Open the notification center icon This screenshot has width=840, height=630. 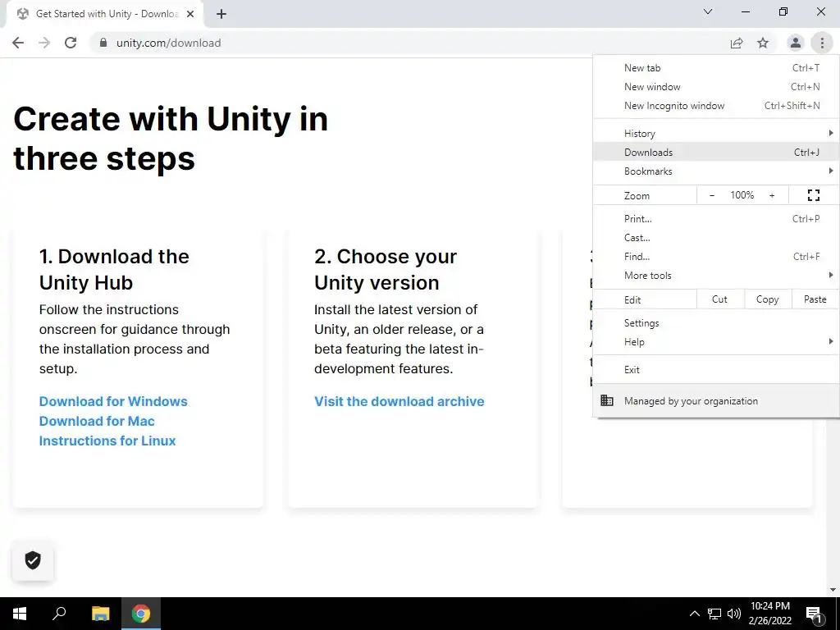coord(815,614)
